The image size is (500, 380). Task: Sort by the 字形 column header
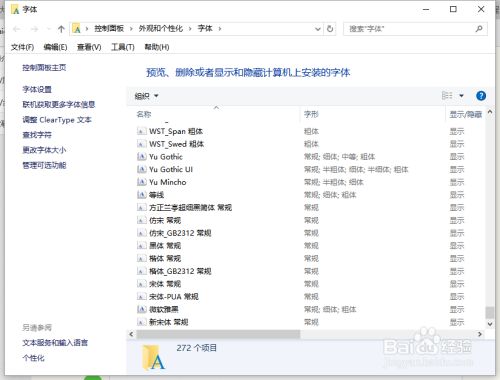(x=311, y=114)
